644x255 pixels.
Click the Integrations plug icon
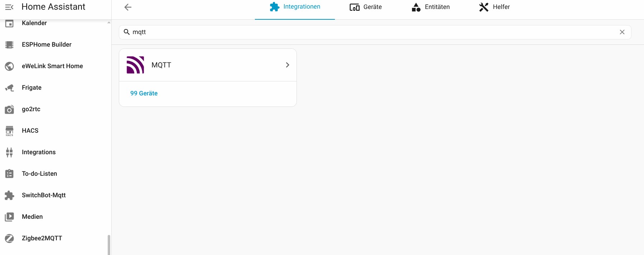point(9,152)
